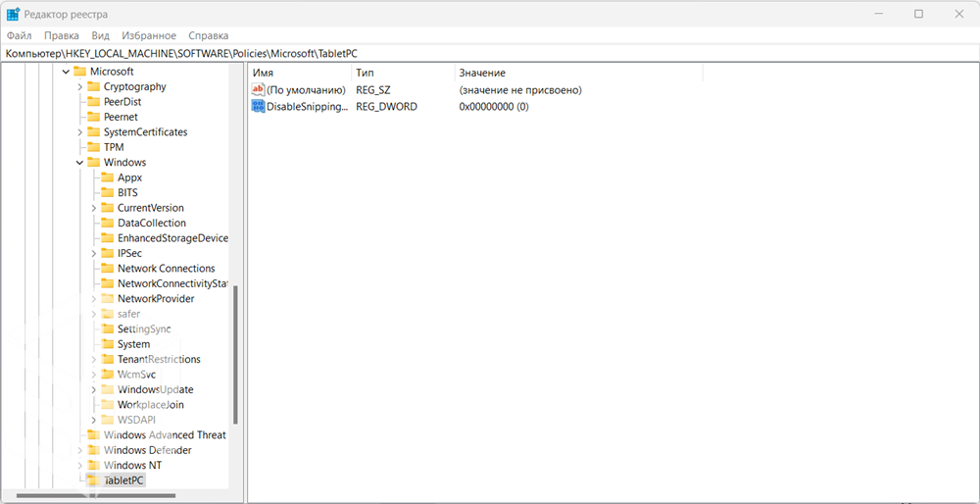This screenshot has height=504, width=980.
Task: Click the Cryptography folder icon
Action: pyautogui.click(x=93, y=86)
